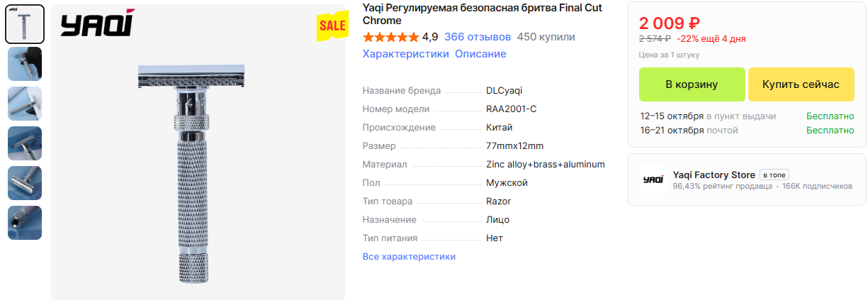
Task: Click the «в топе» seller badge
Action: [x=774, y=175]
